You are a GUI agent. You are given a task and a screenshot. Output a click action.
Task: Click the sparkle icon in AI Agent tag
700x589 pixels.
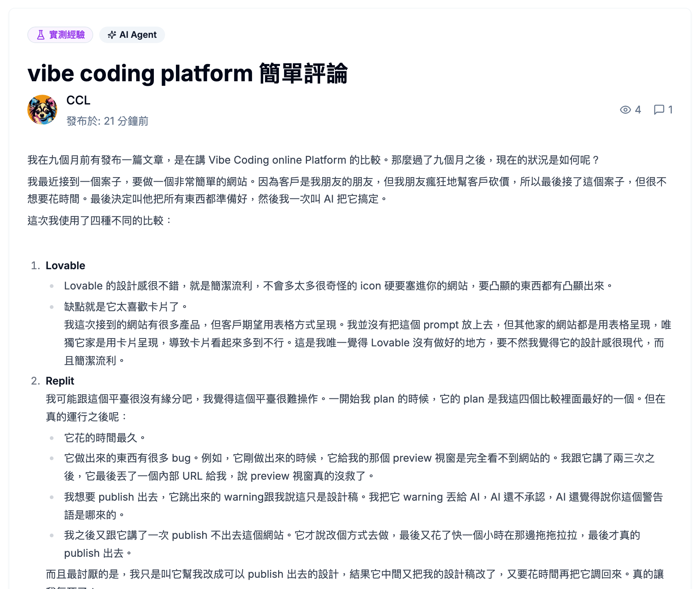pos(112,35)
